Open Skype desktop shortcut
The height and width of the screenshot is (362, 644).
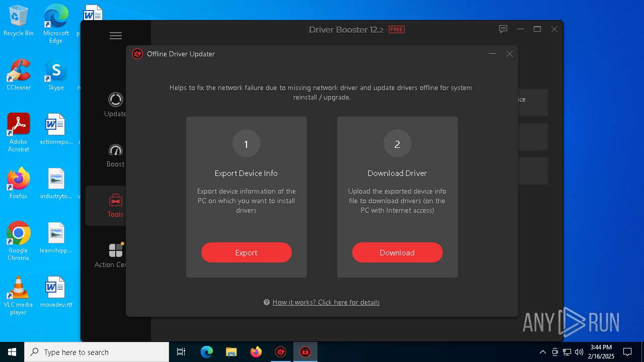pyautogui.click(x=56, y=75)
